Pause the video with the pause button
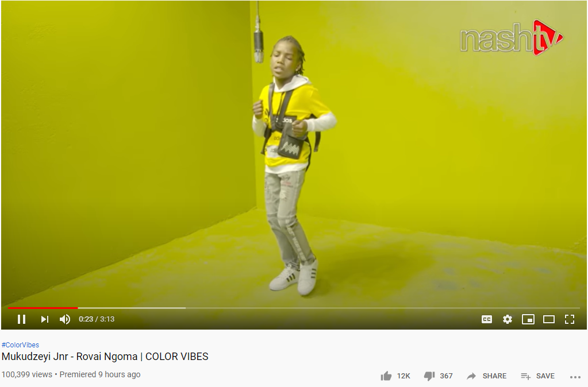 click(21, 319)
